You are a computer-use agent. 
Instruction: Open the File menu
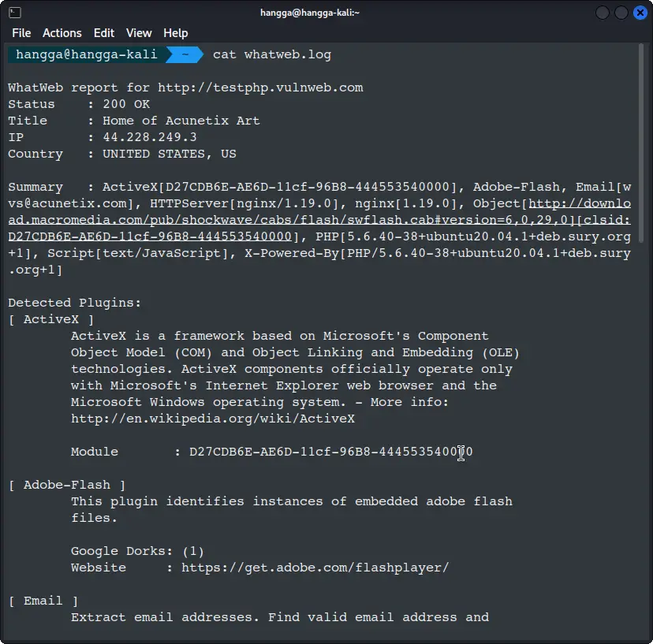click(21, 33)
